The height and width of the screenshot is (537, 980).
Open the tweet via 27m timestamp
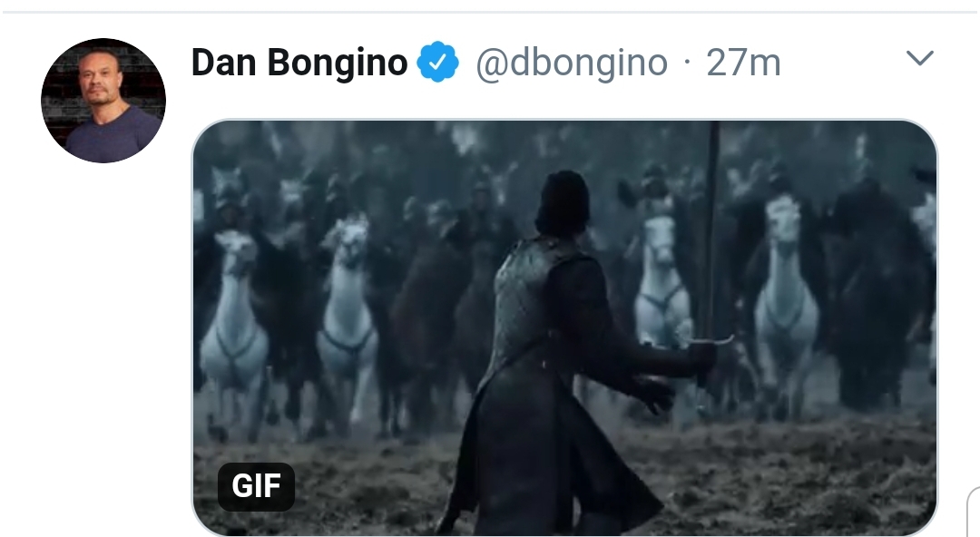743,63
